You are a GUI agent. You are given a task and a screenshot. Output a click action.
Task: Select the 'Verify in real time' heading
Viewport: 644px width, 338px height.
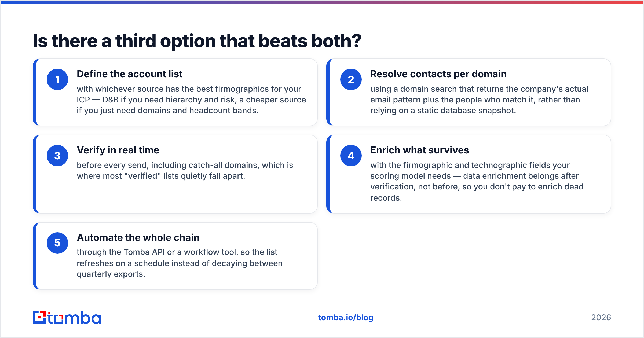(118, 150)
